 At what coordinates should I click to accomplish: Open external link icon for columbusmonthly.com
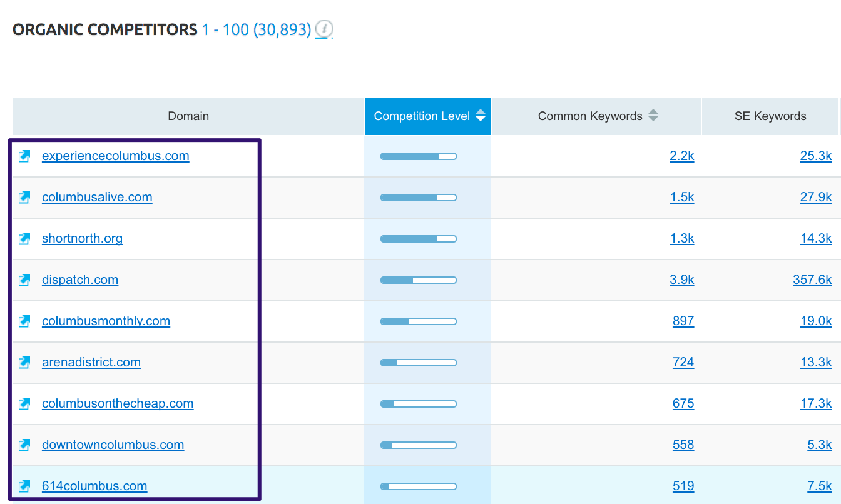click(x=24, y=321)
